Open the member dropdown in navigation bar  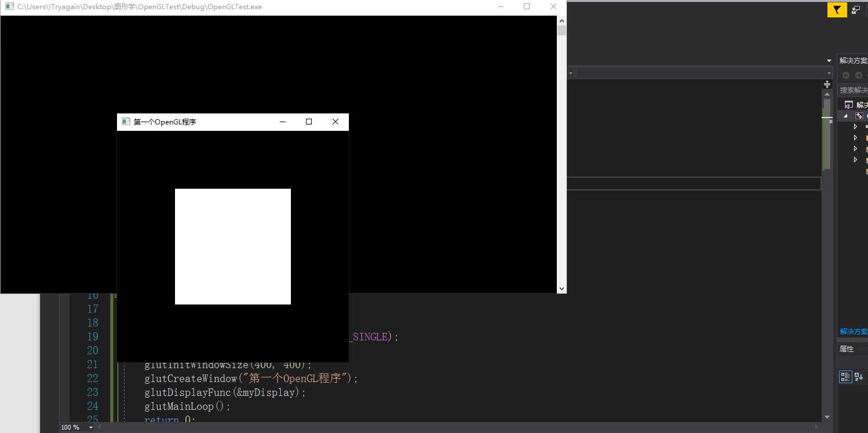pyautogui.click(x=829, y=73)
